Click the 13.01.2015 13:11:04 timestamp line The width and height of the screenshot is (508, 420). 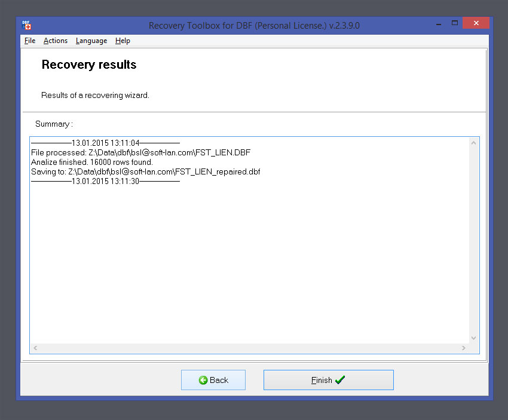(105, 143)
